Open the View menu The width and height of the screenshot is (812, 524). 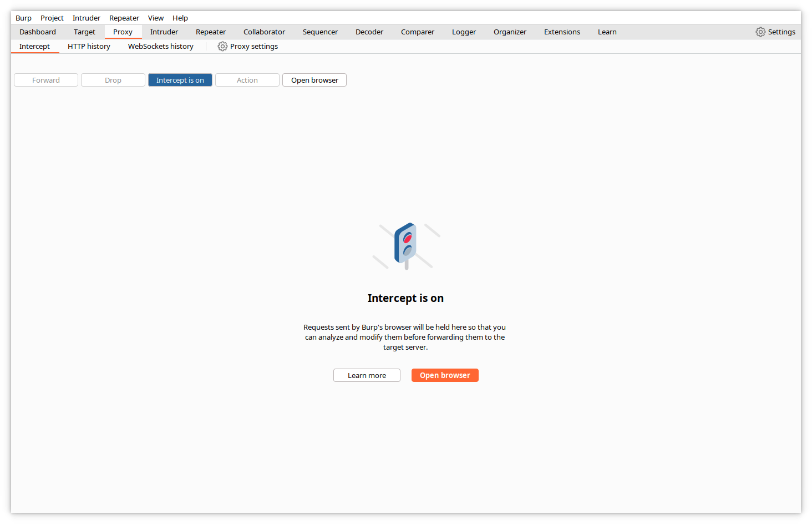(156, 18)
